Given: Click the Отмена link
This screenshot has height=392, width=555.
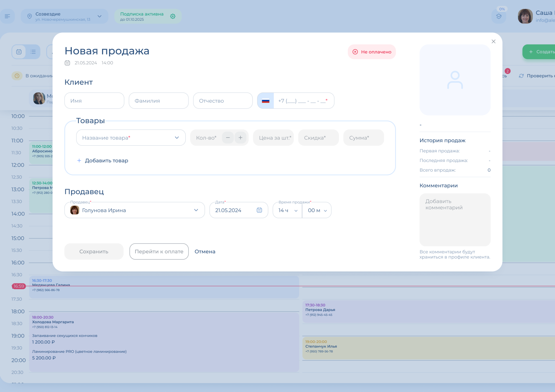Looking at the screenshot, I should (x=205, y=252).
